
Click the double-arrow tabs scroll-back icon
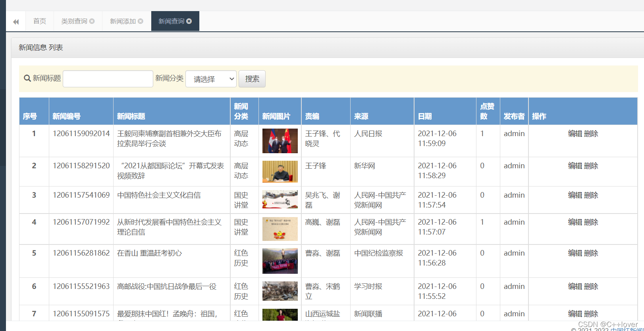(x=16, y=21)
